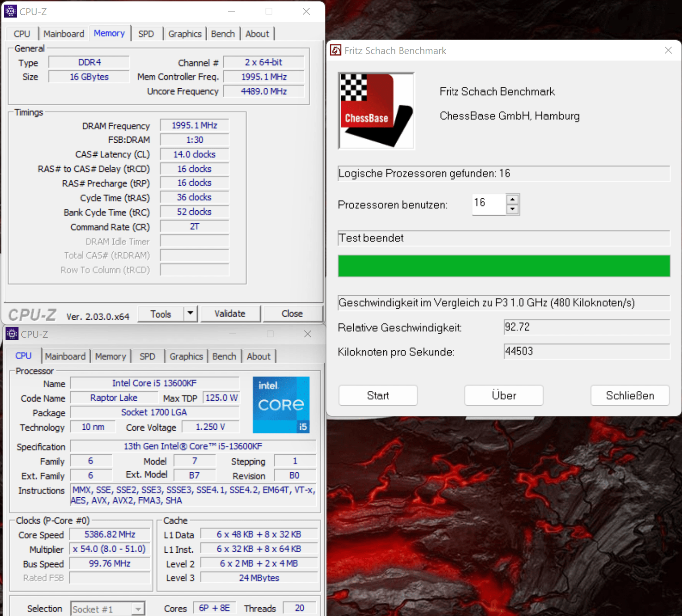Click the Command Rate value 2T

(x=194, y=226)
